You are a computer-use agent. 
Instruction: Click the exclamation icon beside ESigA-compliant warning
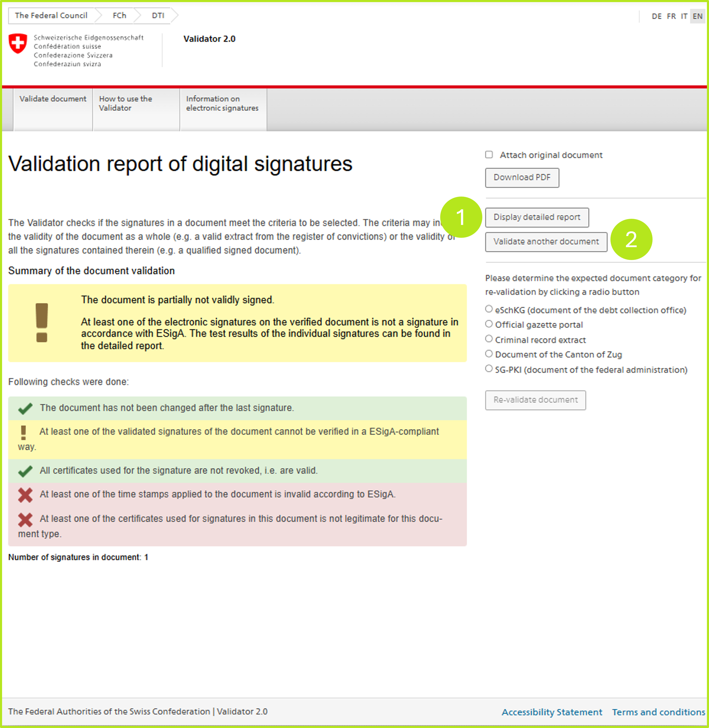point(23,433)
